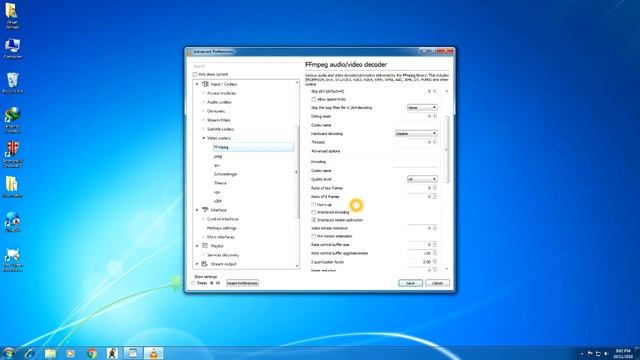This screenshot has width=640, height=360.
Task: Toggle Only show current checkbox
Action: coord(195,74)
